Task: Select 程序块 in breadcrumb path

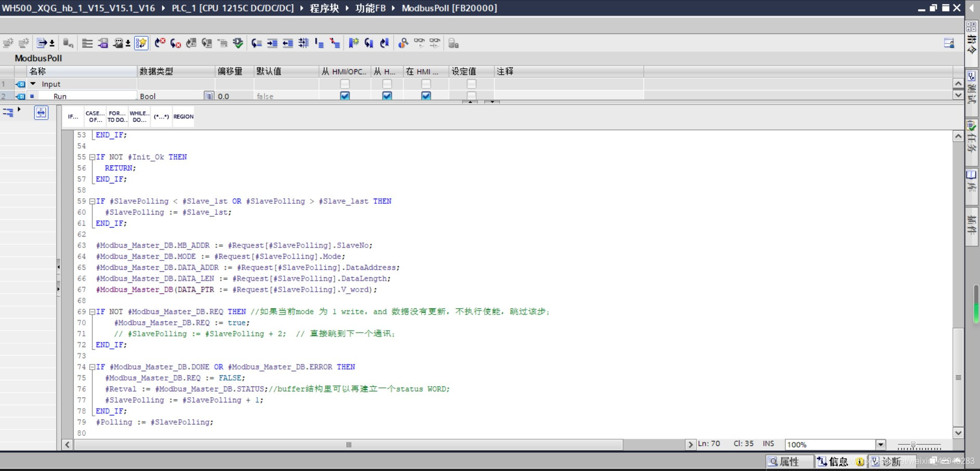Action: click(x=324, y=8)
